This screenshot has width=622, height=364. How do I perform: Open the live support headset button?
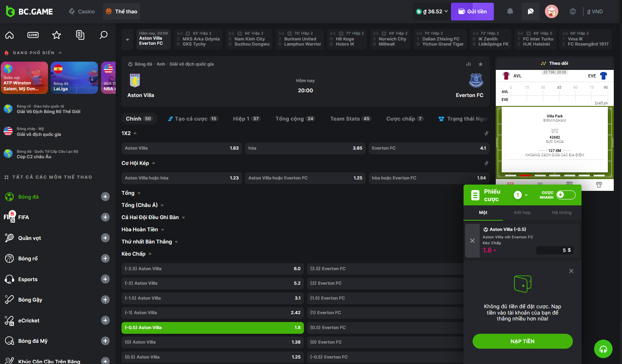pos(603,349)
